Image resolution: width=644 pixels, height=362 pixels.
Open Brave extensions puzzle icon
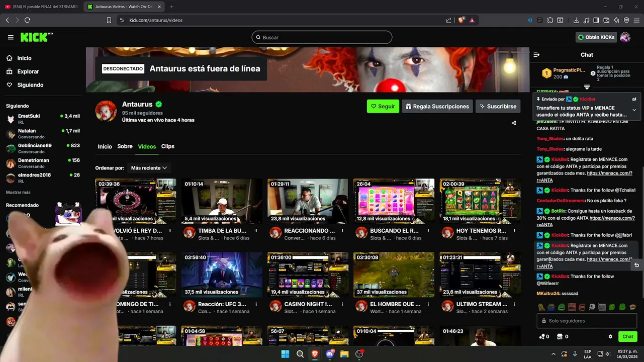[x=550, y=20]
